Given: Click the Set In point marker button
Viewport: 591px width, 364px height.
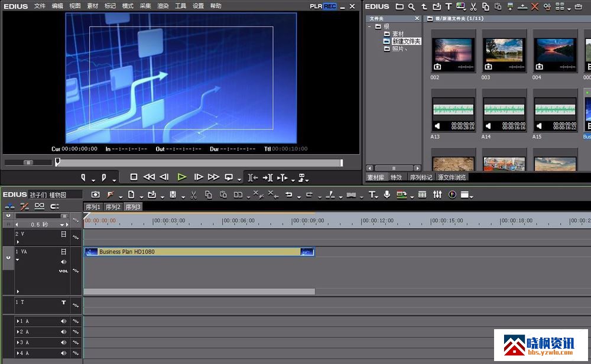Looking at the screenshot, I should [83, 177].
